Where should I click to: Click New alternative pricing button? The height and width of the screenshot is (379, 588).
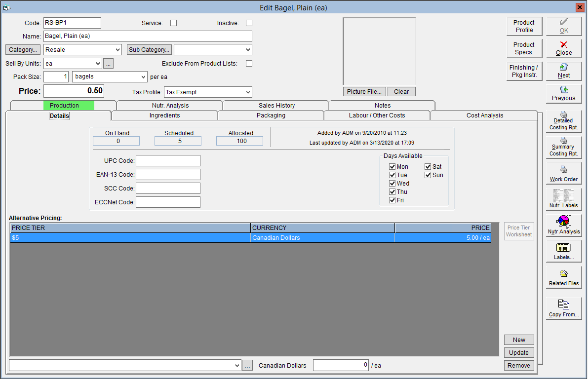pos(519,340)
